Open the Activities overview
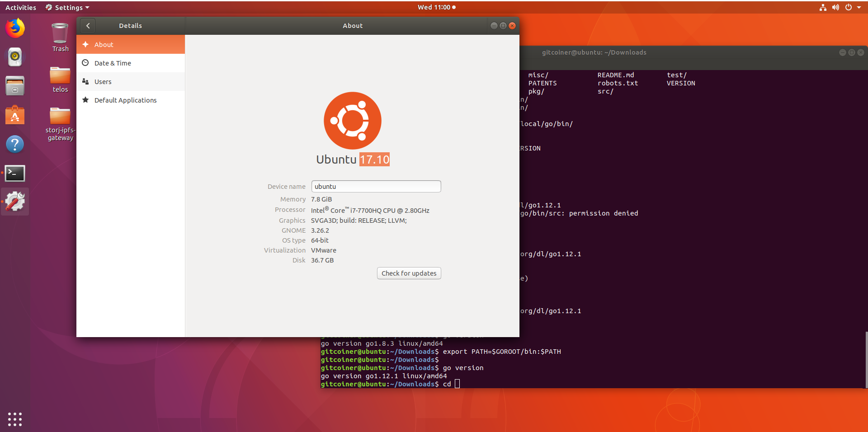 tap(21, 7)
